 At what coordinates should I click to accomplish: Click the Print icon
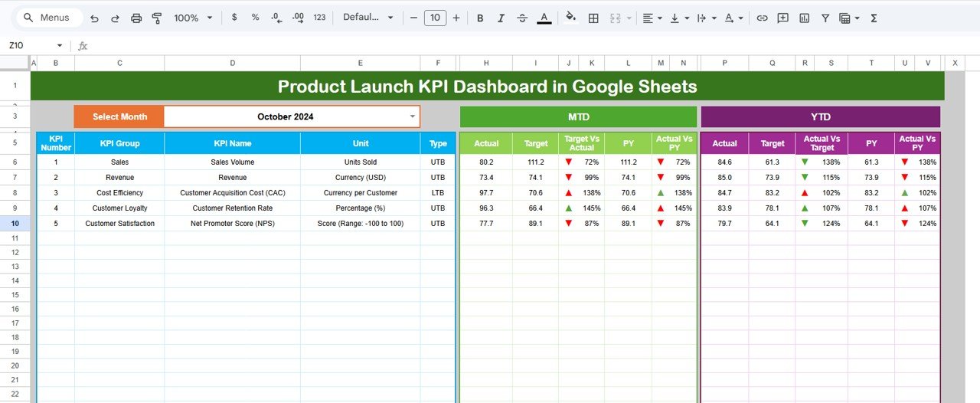point(136,18)
